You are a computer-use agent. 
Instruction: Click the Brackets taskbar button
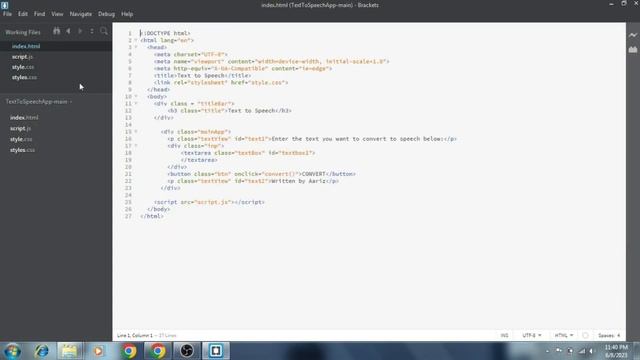tap(216, 351)
